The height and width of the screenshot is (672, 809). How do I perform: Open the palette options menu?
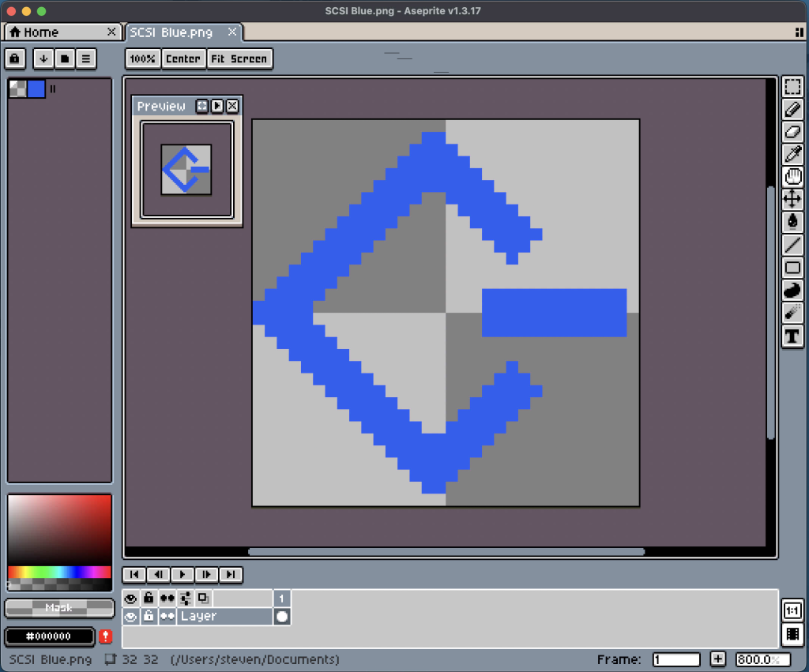coord(85,58)
